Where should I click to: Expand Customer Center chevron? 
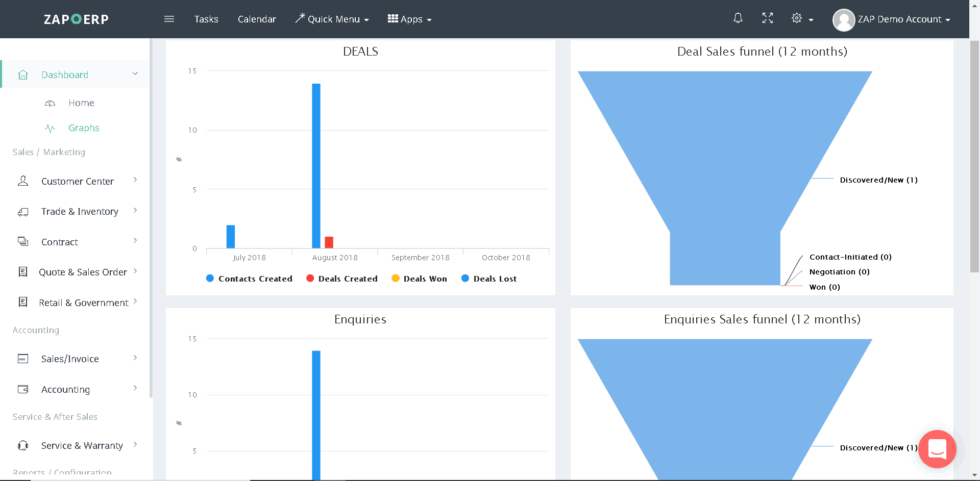(x=135, y=180)
